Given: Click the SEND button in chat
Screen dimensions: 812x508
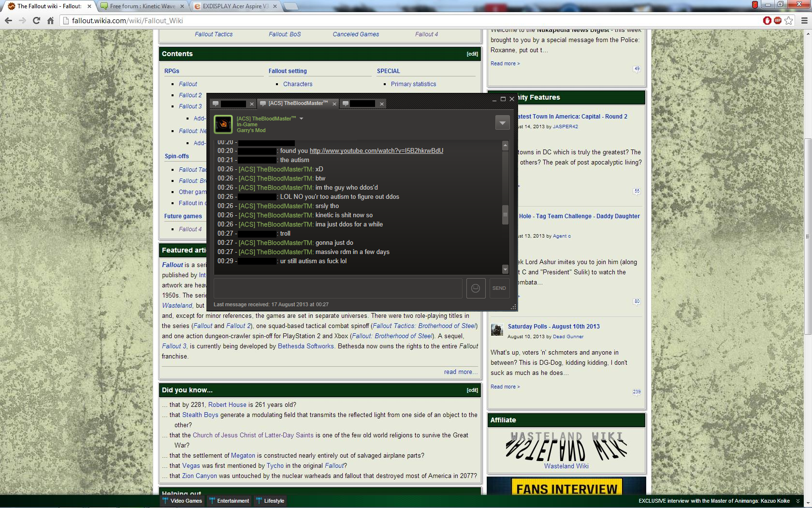Looking at the screenshot, I should click(x=499, y=288).
